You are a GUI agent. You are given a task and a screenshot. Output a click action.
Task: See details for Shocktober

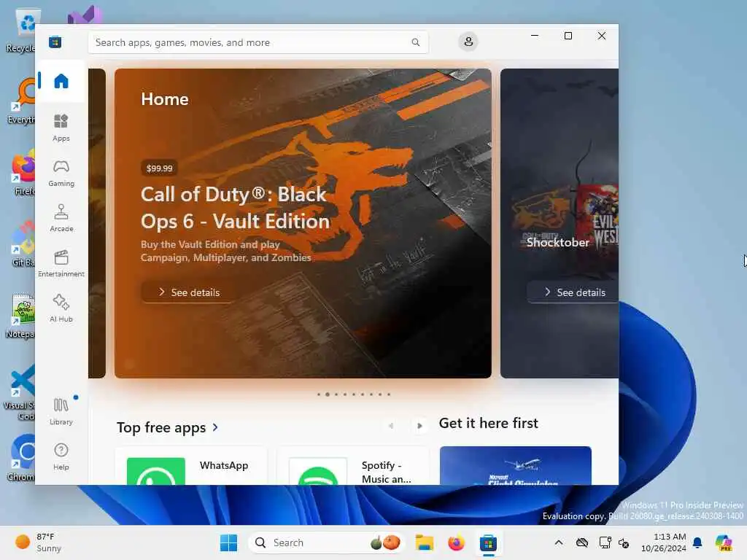pos(573,292)
